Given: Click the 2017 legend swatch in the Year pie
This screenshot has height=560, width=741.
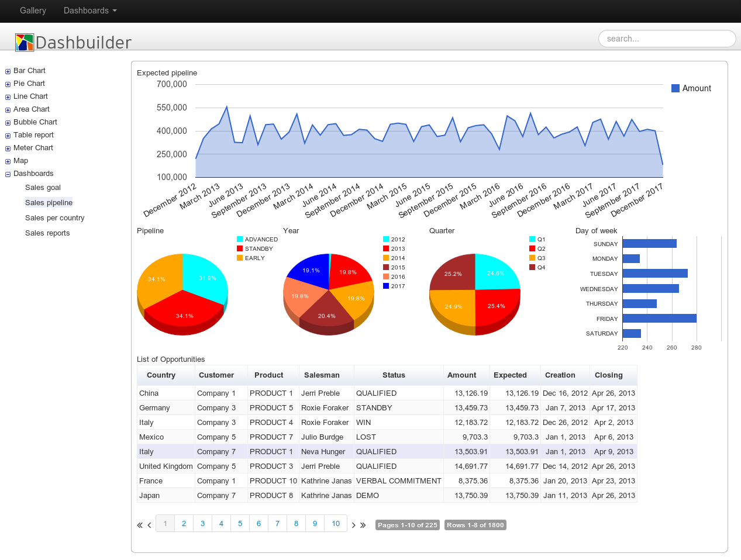Looking at the screenshot, I should pos(386,286).
